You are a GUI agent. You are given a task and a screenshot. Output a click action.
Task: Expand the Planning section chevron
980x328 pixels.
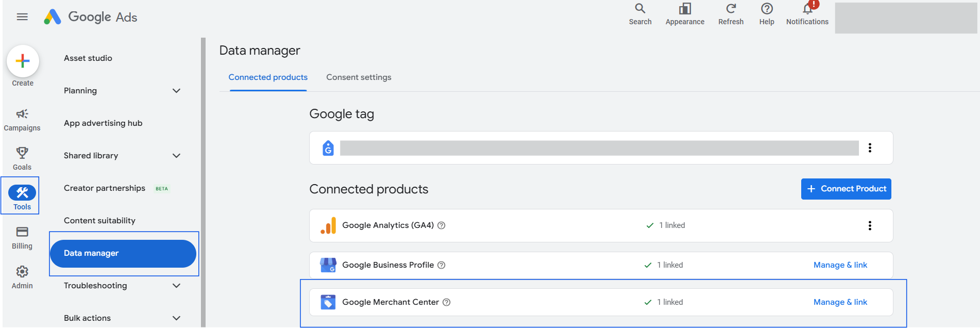176,91
